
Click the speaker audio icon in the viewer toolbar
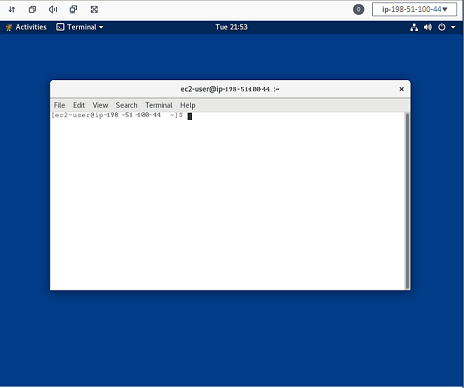point(53,9)
